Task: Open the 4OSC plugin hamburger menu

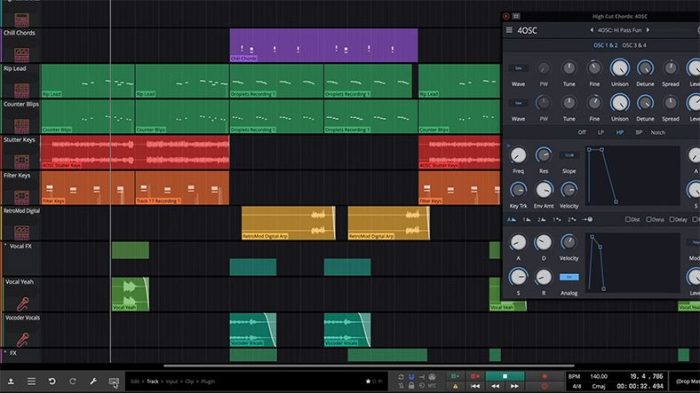Action: (x=509, y=30)
